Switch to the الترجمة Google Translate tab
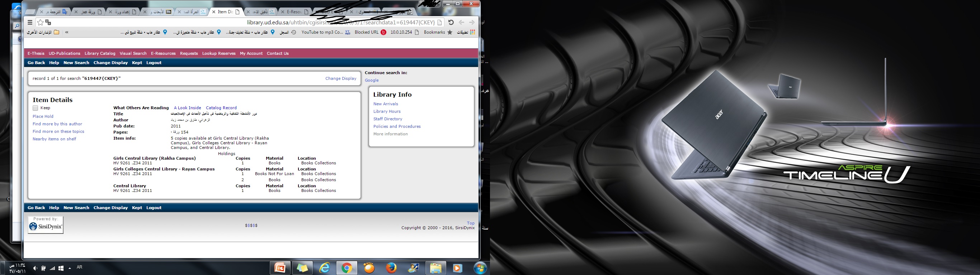 53,12
